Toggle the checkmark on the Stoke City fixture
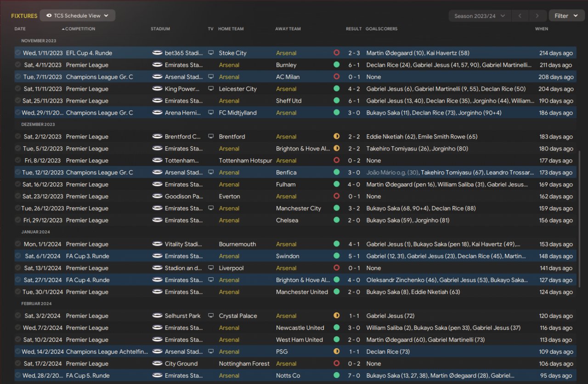588x384 pixels. coord(18,53)
